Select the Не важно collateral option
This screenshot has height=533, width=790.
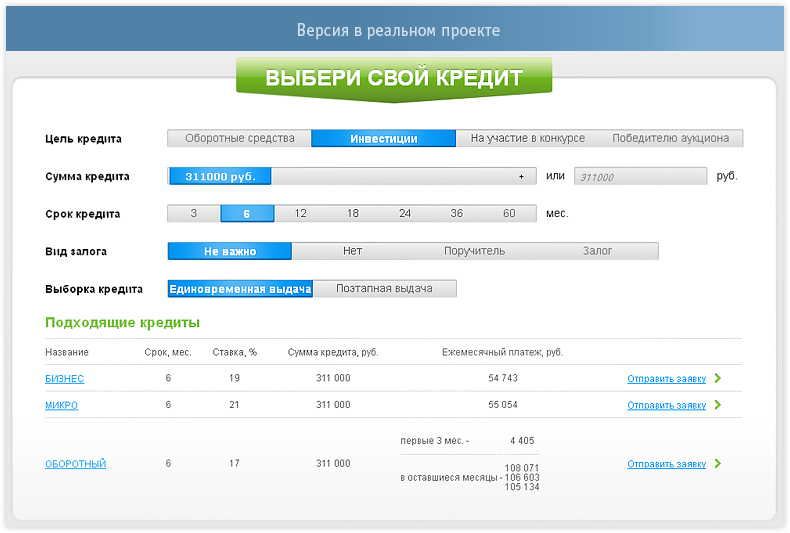pyautogui.click(x=230, y=251)
